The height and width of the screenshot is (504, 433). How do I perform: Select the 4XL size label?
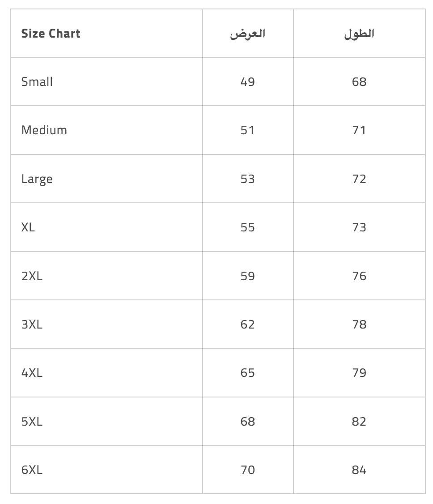[x=32, y=373]
